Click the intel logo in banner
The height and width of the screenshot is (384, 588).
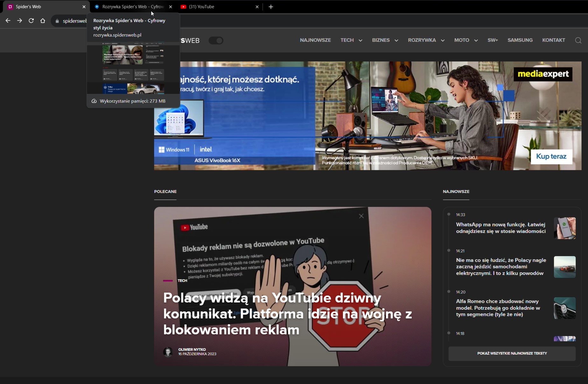tap(206, 149)
